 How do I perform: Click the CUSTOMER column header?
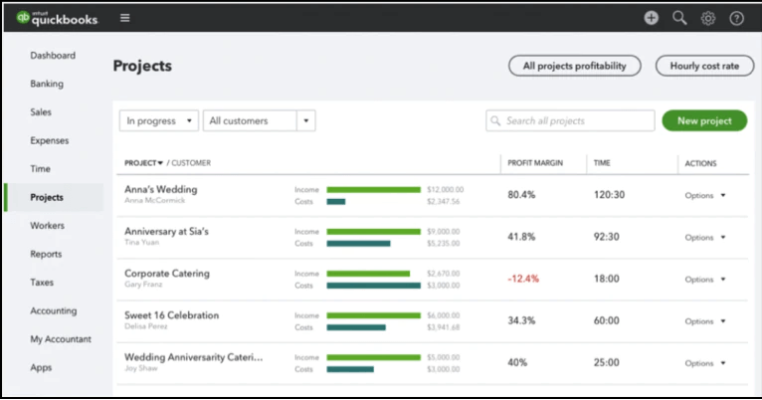[191, 163]
